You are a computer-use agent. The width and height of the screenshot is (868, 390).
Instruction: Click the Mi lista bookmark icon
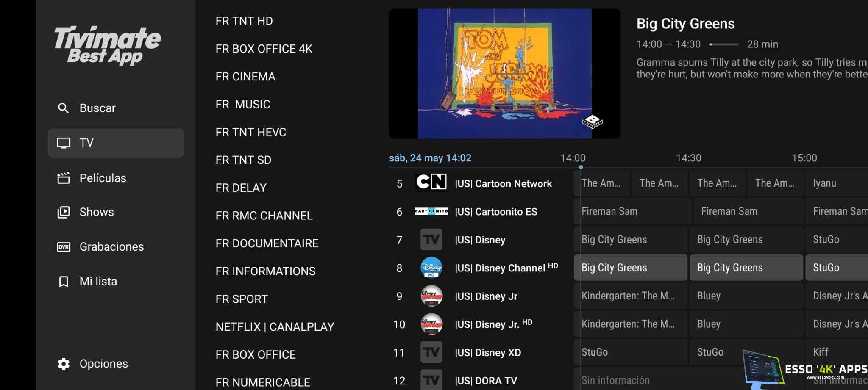[64, 282]
